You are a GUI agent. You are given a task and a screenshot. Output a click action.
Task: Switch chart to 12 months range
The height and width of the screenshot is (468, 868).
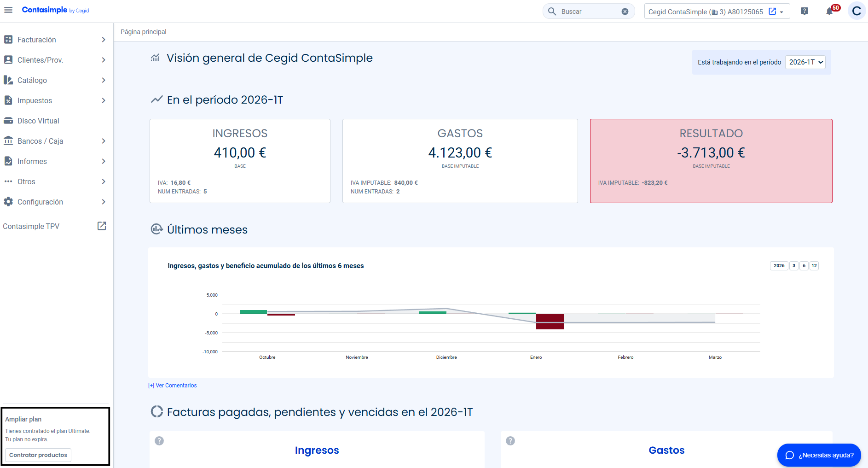(x=814, y=266)
